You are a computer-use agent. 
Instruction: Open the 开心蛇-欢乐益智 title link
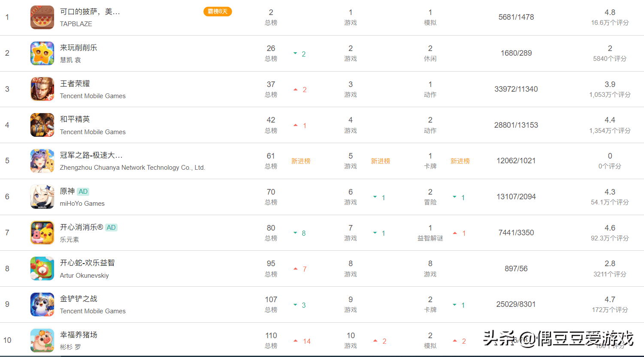tap(88, 263)
